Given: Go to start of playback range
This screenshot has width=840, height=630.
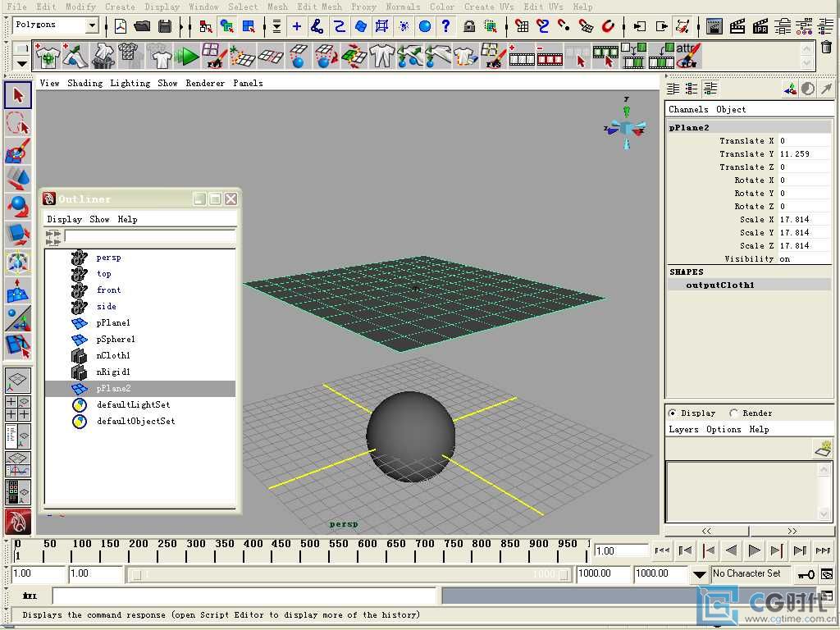Looking at the screenshot, I should [x=662, y=550].
